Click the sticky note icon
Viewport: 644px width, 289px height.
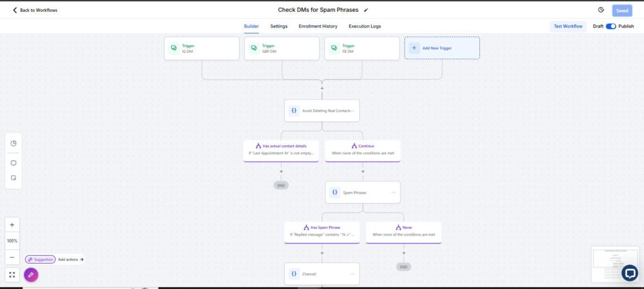coord(13,178)
